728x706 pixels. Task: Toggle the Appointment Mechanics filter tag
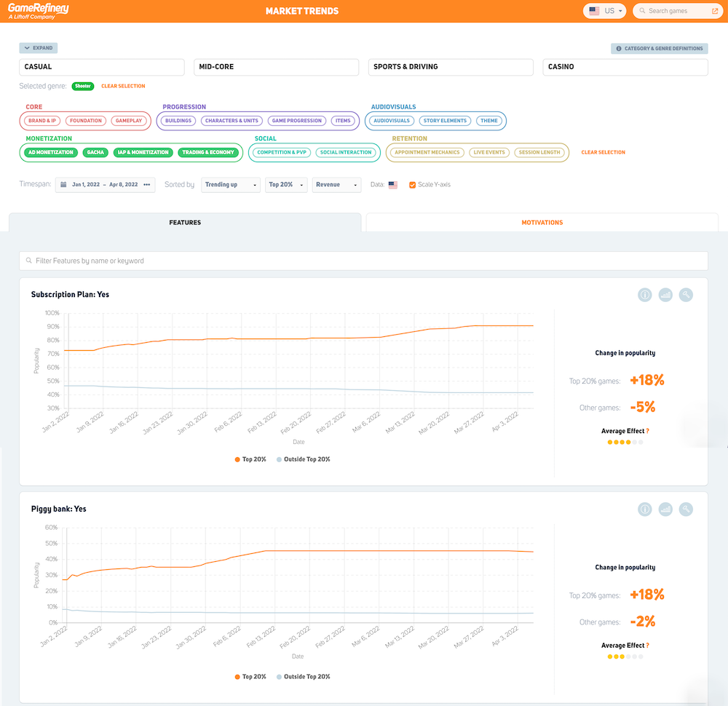tap(427, 152)
